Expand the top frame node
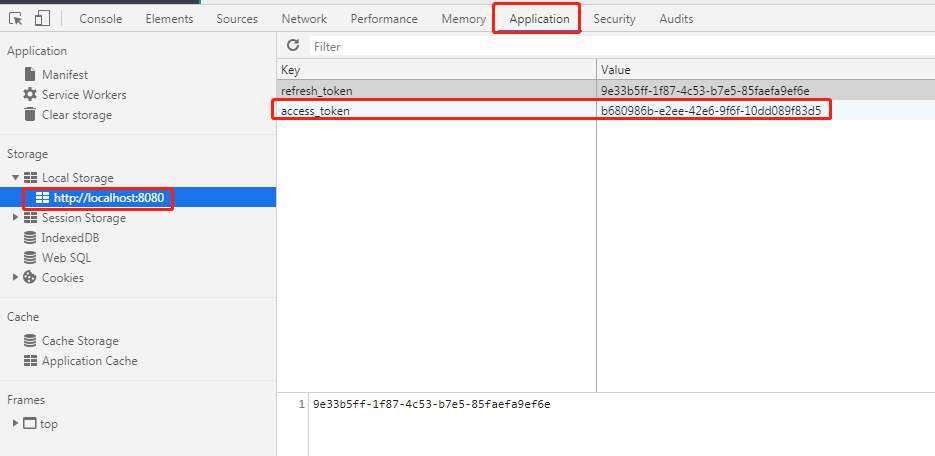Viewport: 935px width, 456px height. [x=16, y=424]
